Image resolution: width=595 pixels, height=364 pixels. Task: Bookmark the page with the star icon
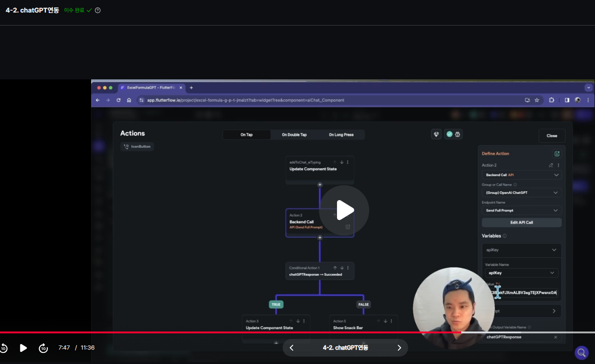tap(537, 100)
